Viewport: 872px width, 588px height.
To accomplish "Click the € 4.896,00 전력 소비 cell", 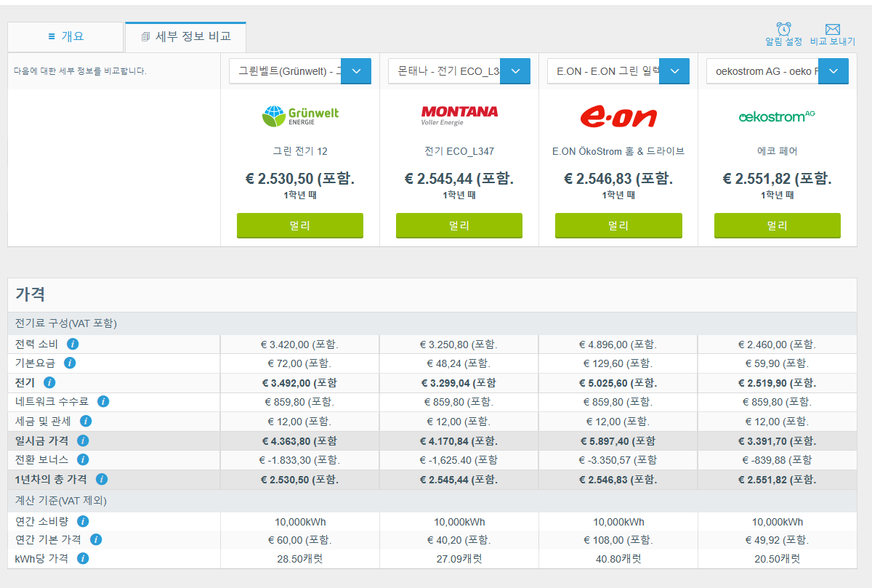I will click(618, 345).
